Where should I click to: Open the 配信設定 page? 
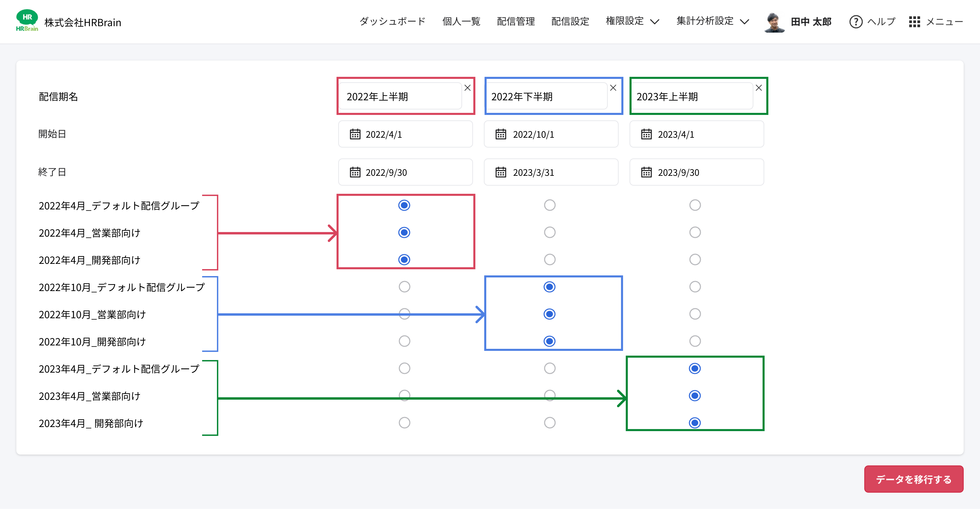(570, 21)
